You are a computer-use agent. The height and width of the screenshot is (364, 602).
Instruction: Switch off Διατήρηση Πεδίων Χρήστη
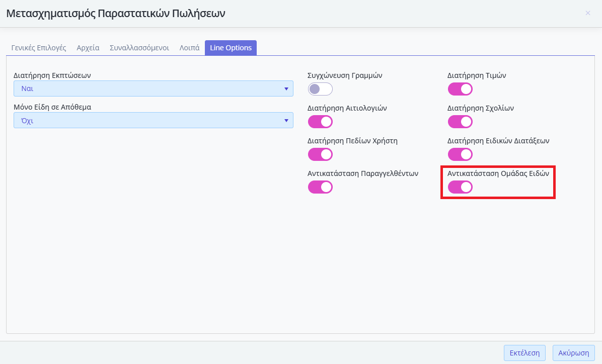click(320, 154)
